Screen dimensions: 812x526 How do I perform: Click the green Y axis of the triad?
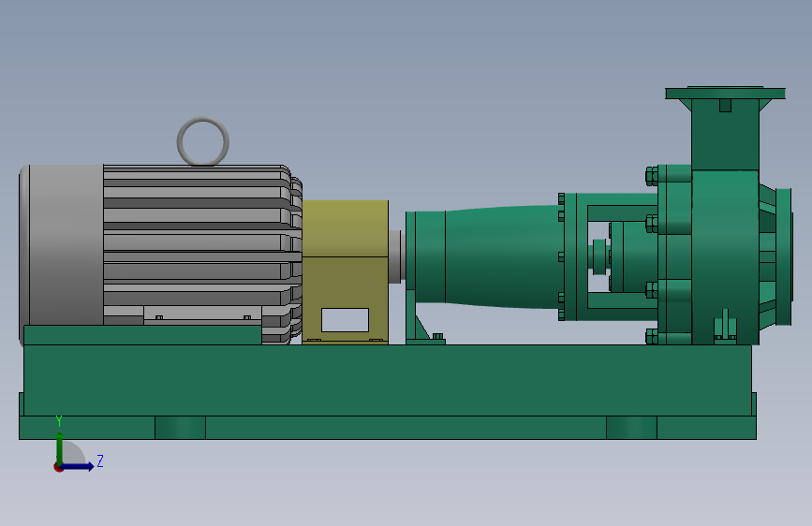pyautogui.click(x=60, y=448)
